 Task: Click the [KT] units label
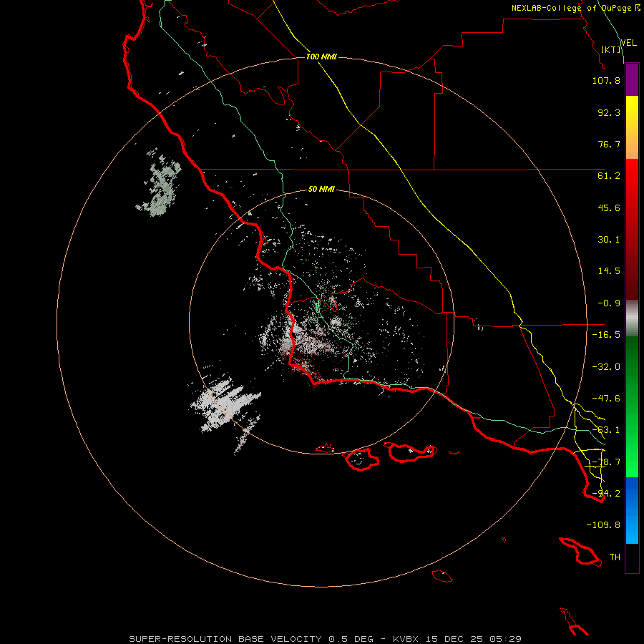pos(611,49)
